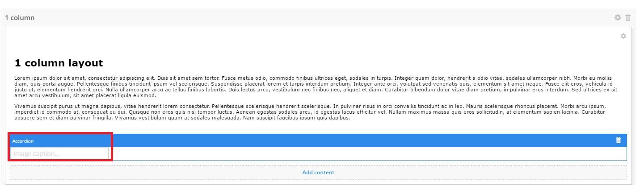Select the blue Accordion title bar
Viewport: 644px width, 185px height.
click(318, 140)
